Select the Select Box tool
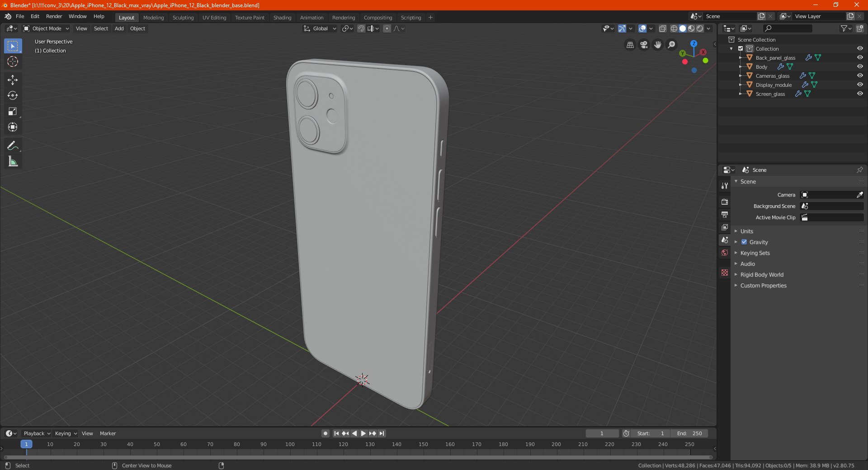The image size is (868, 470). pos(13,46)
